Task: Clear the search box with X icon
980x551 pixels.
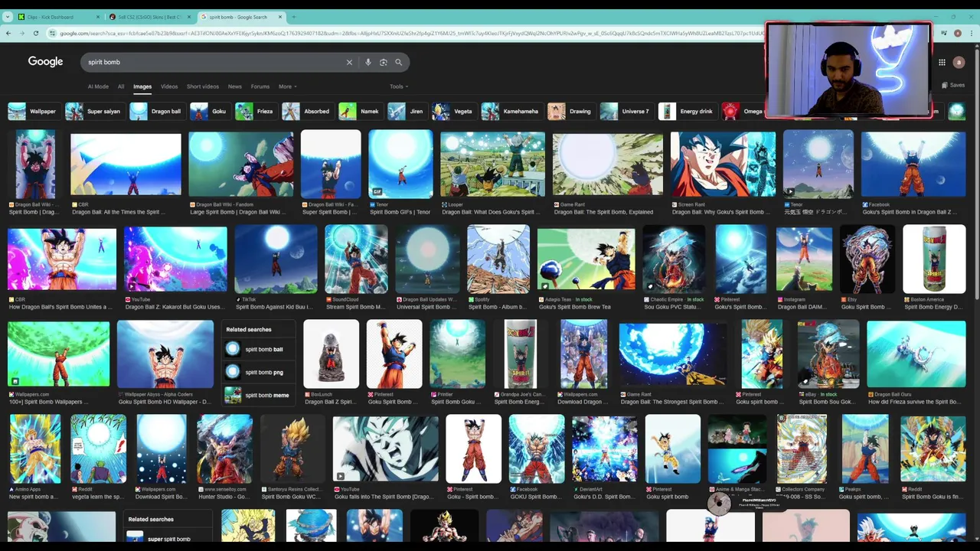Action: point(349,62)
